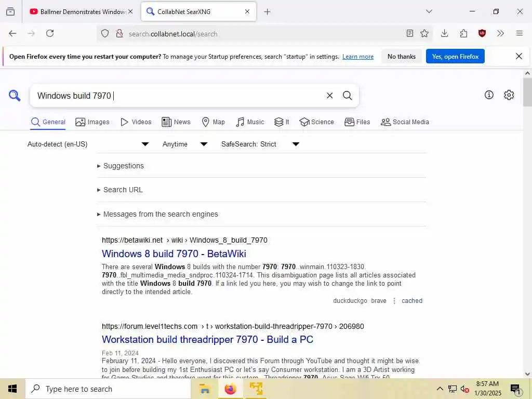Open SearXNG preferences gear
The width and height of the screenshot is (532, 399).
[x=509, y=95]
